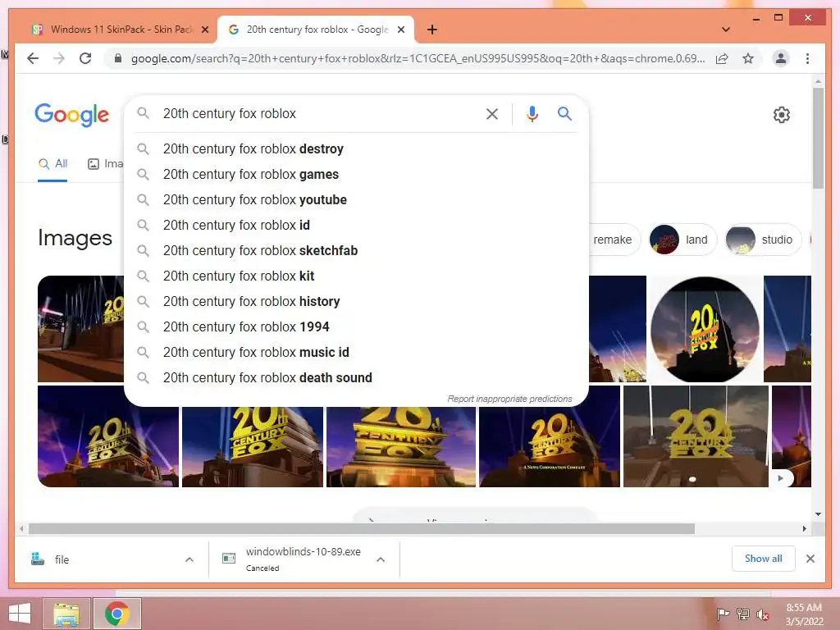Click the vertical page scrollbar thumb
This screenshot has width=840, height=630.
point(818,138)
